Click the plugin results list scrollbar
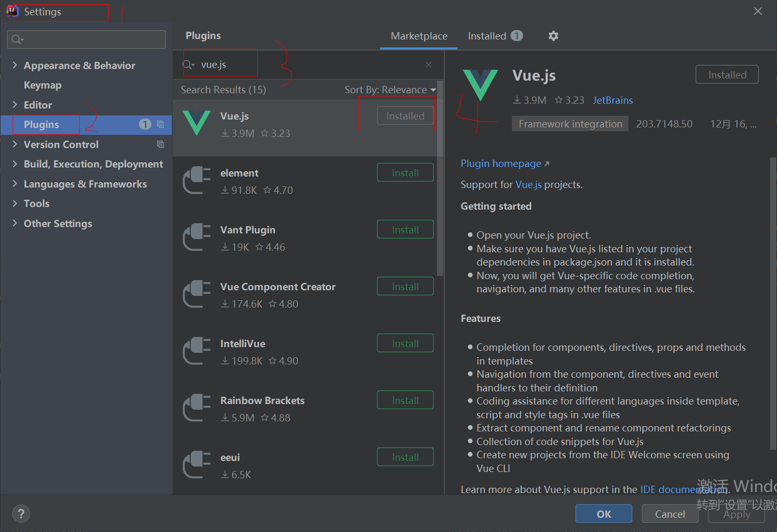Image resolution: width=777 pixels, height=532 pixels. pos(440,179)
